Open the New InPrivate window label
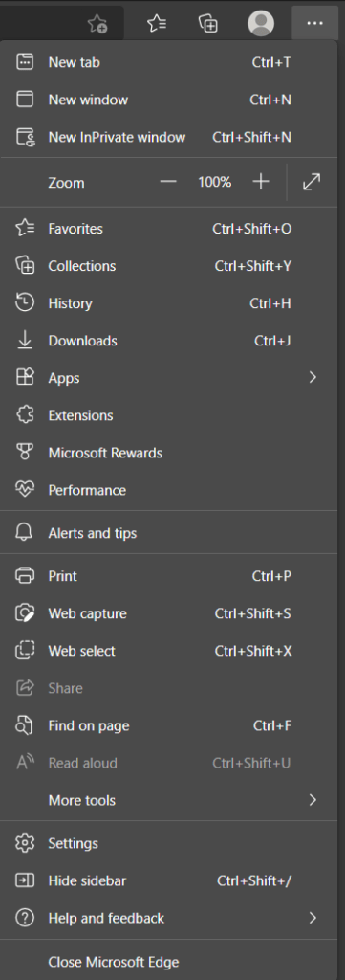The image size is (345, 980). pos(117,138)
